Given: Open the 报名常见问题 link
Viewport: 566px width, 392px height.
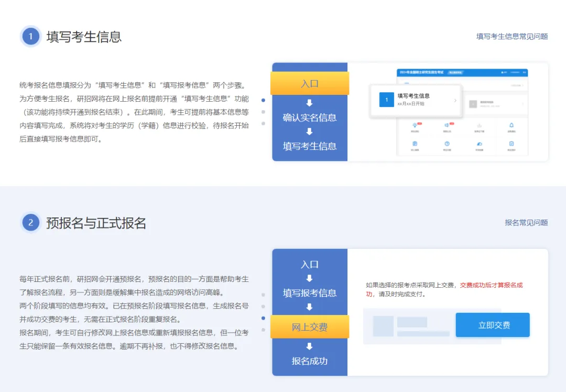Looking at the screenshot, I should (x=526, y=223).
